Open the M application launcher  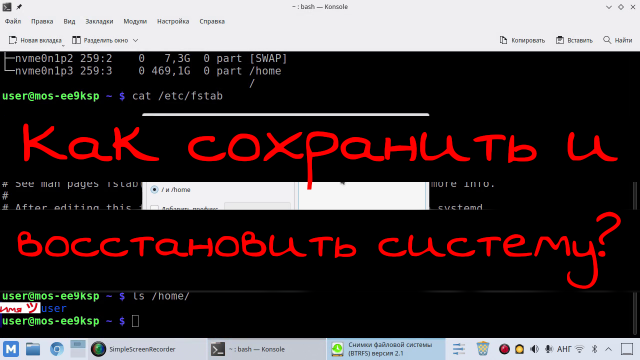click(11, 349)
